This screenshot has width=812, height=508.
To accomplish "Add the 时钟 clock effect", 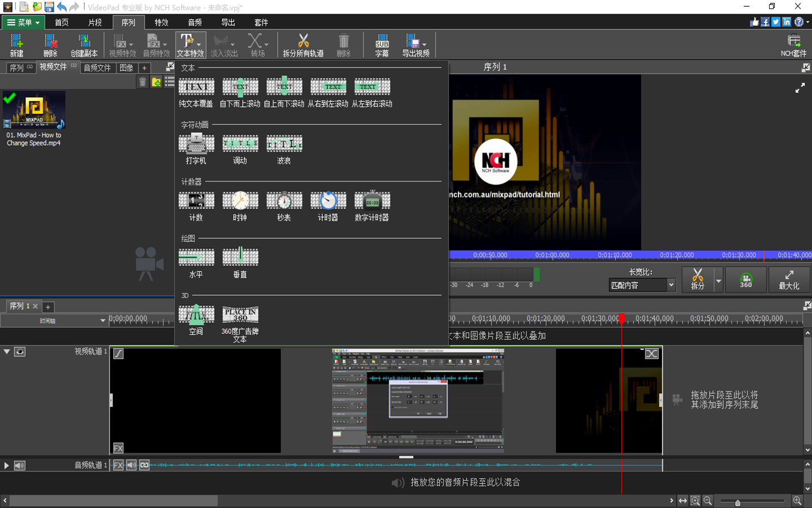I will click(x=240, y=206).
